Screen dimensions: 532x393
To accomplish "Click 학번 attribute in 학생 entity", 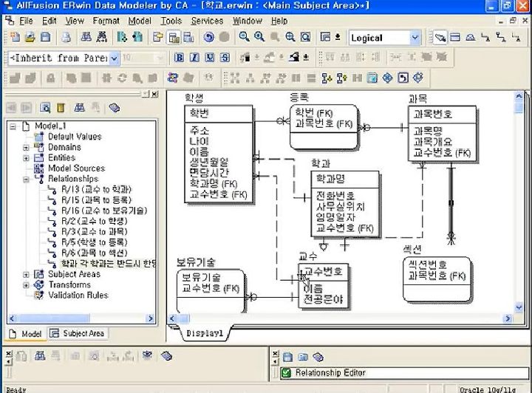I will point(199,113).
